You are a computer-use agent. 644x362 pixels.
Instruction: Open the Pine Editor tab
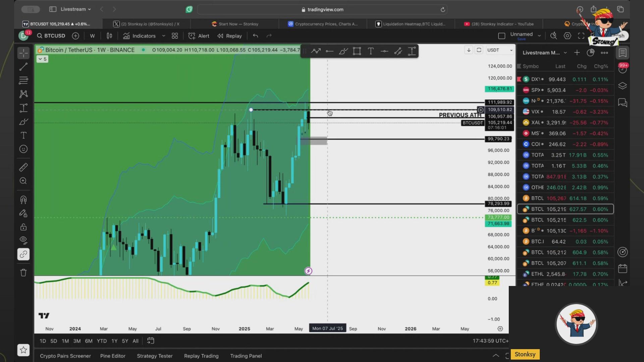[113, 356]
